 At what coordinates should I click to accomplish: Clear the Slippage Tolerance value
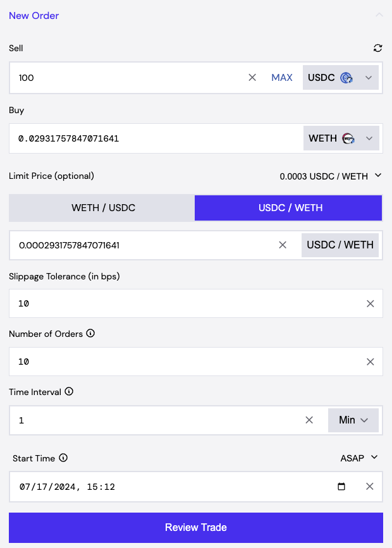pos(371,303)
